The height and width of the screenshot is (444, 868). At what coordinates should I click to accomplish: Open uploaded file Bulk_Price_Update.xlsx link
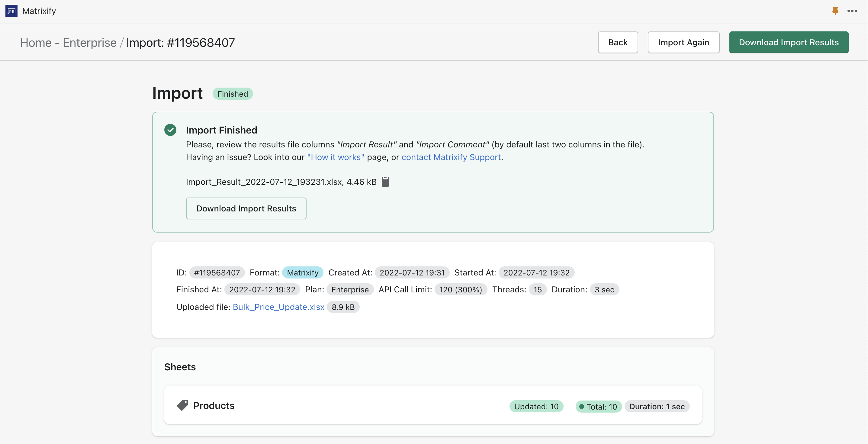(278, 307)
